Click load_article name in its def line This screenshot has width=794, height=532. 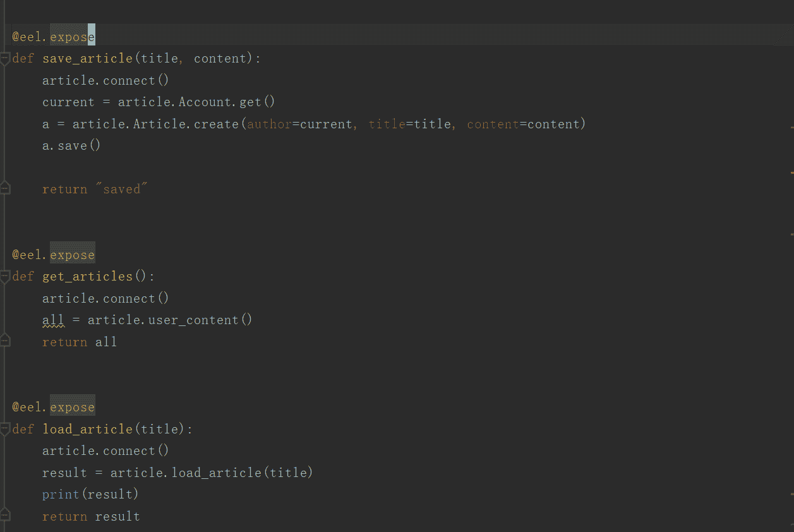tap(87, 429)
